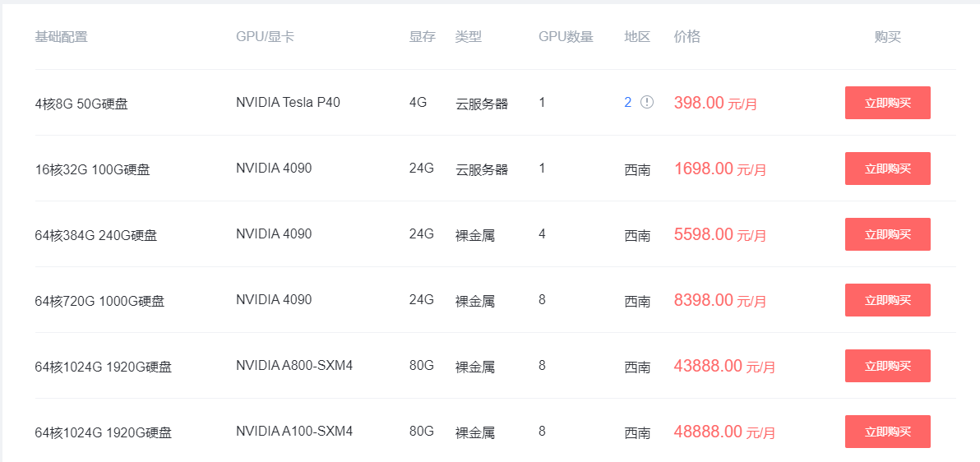Screen dimensions: 980x462
Task: Click the '4G' memory value
Action: pos(418,103)
